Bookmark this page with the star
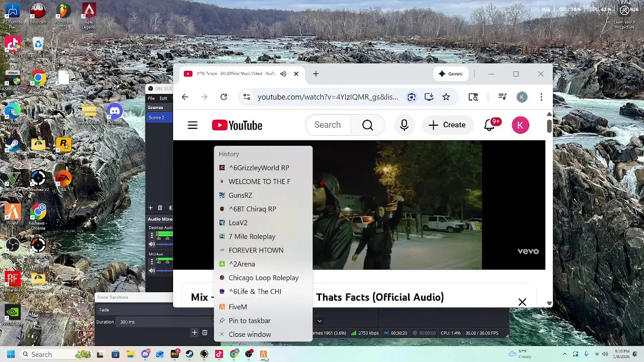Viewport: 644px width, 362px height. [x=446, y=97]
